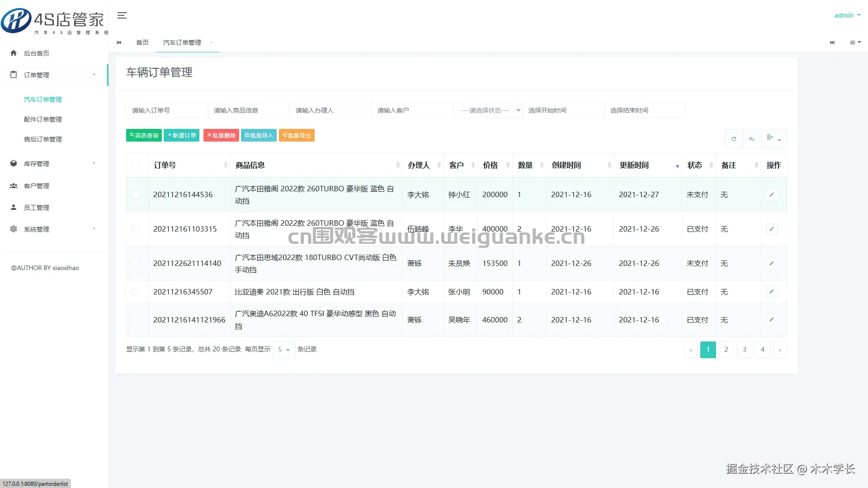Edit order 20211216345507

[772, 292]
